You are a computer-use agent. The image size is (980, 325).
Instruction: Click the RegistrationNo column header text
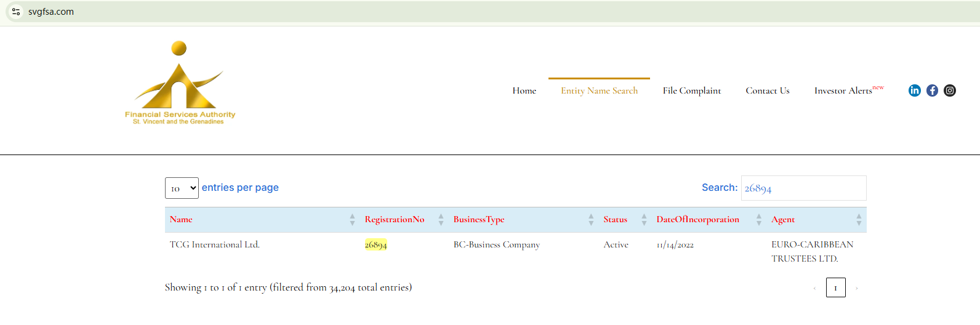395,220
